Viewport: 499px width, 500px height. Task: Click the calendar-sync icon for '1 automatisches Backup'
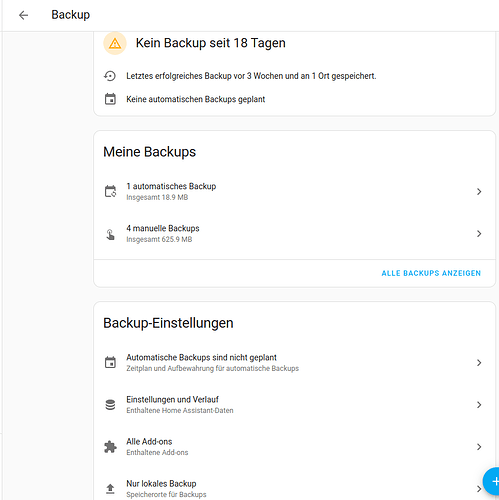click(110, 191)
